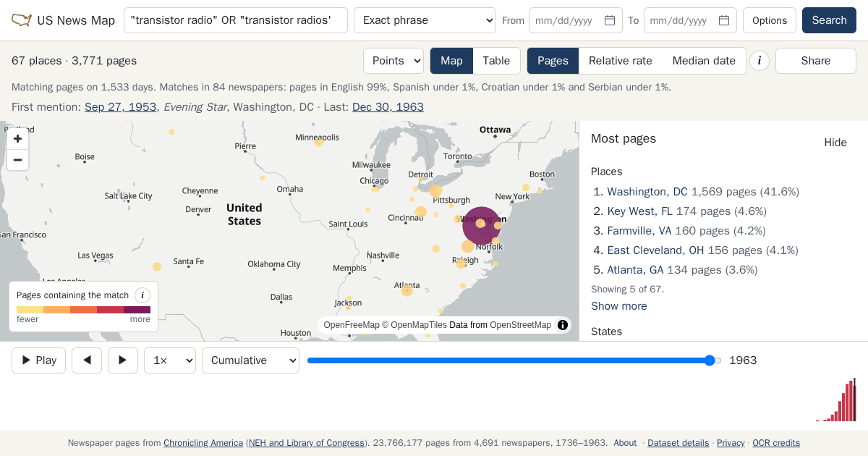The height and width of the screenshot is (456, 868).
Task: Click the 1963 year label
Action: (x=743, y=360)
